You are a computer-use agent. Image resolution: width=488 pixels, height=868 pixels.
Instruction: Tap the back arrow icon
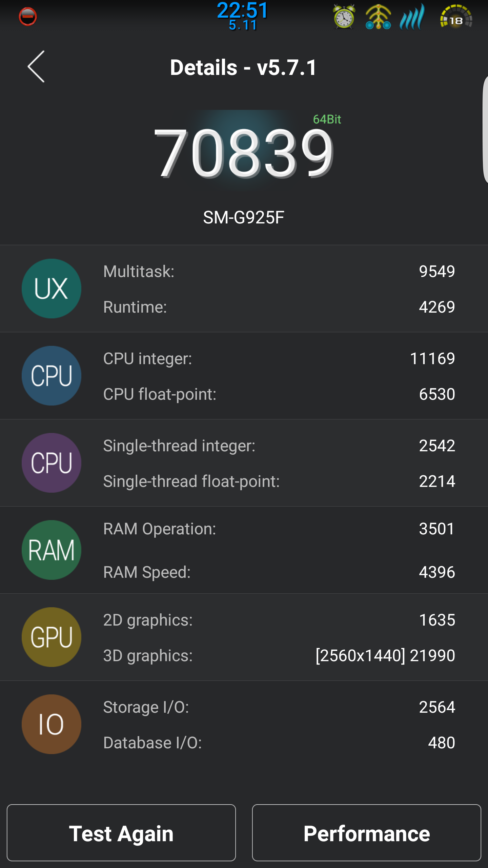pos(36,66)
